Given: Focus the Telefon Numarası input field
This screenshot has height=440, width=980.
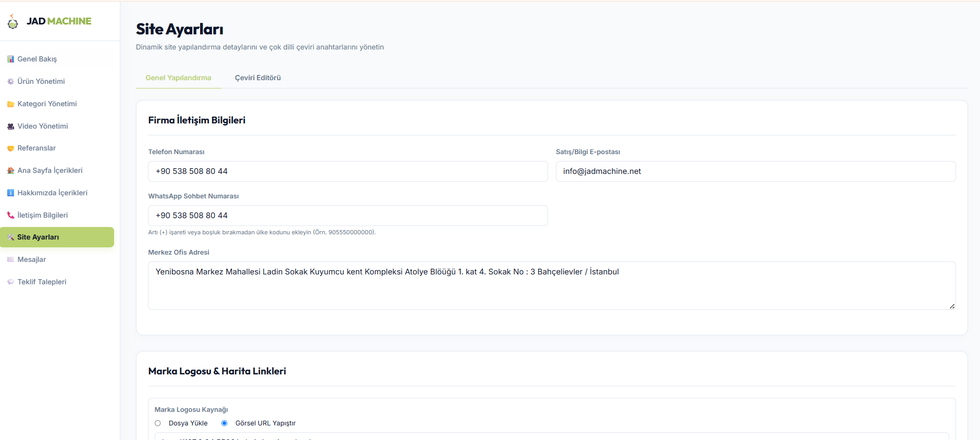Looking at the screenshot, I should 348,171.
